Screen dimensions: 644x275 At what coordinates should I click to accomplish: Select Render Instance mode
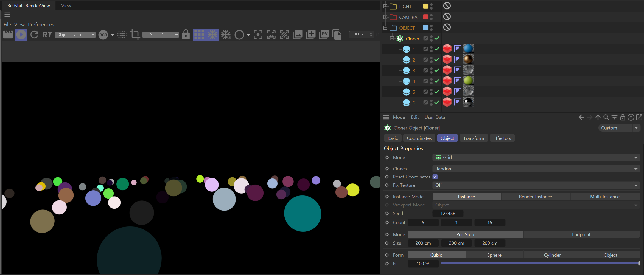point(535,197)
